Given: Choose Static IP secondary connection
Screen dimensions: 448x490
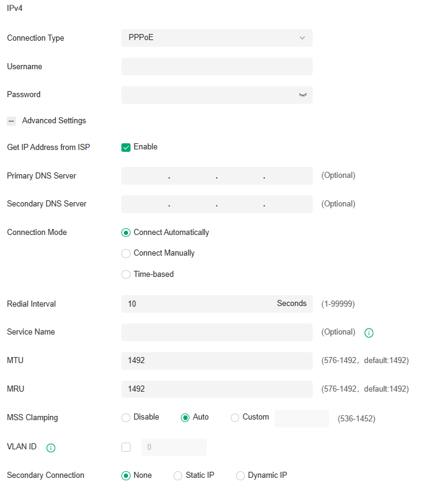Looking at the screenshot, I should coord(178,475).
